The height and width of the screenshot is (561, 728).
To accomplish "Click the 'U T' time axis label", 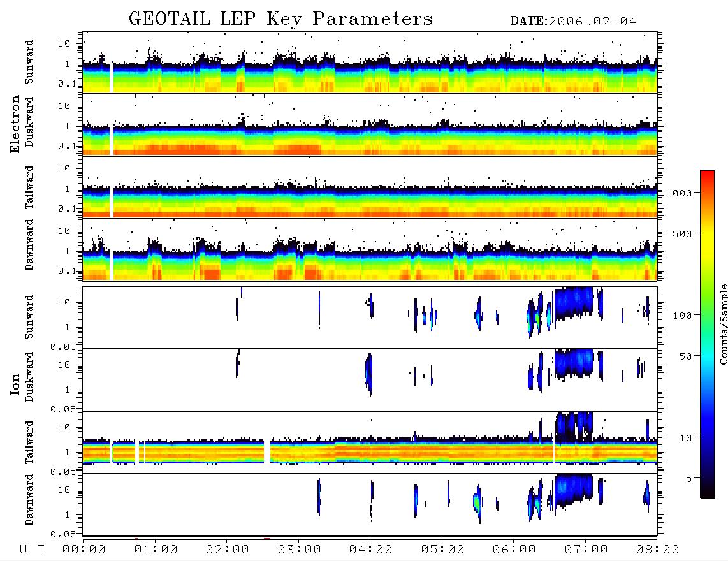I will pyautogui.click(x=32, y=550).
